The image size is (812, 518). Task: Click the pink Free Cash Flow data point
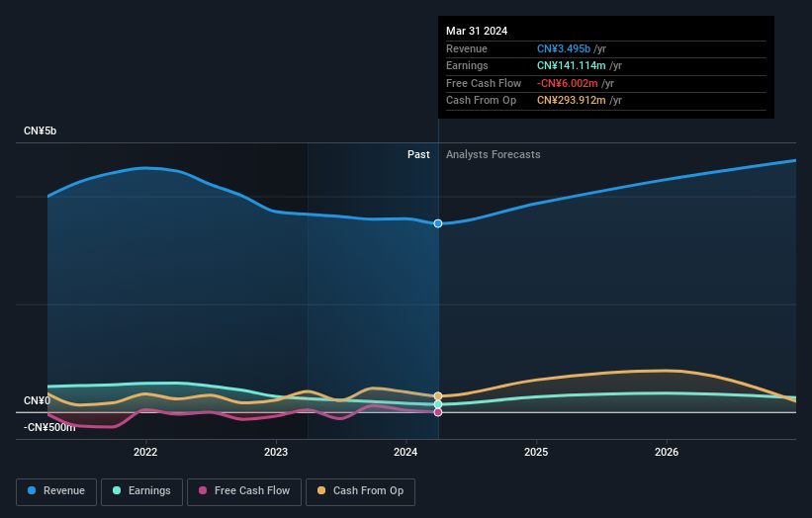click(x=438, y=412)
